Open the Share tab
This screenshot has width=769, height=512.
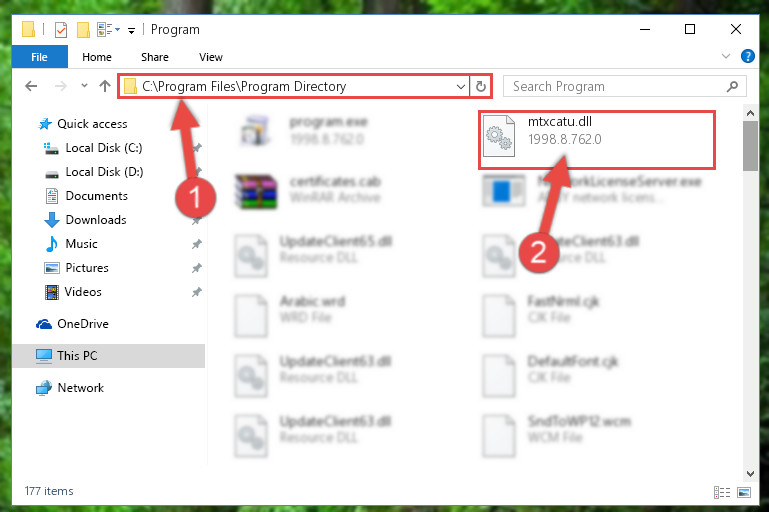point(155,57)
